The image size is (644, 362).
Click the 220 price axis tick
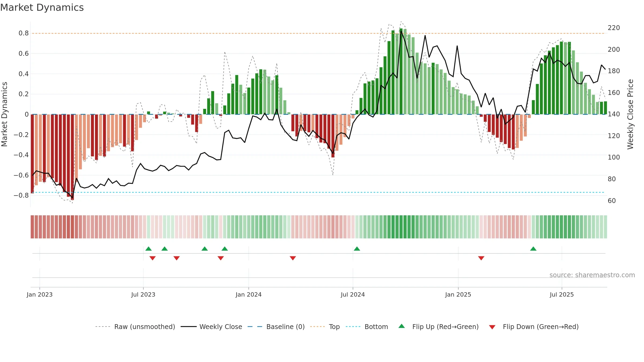tap(614, 28)
